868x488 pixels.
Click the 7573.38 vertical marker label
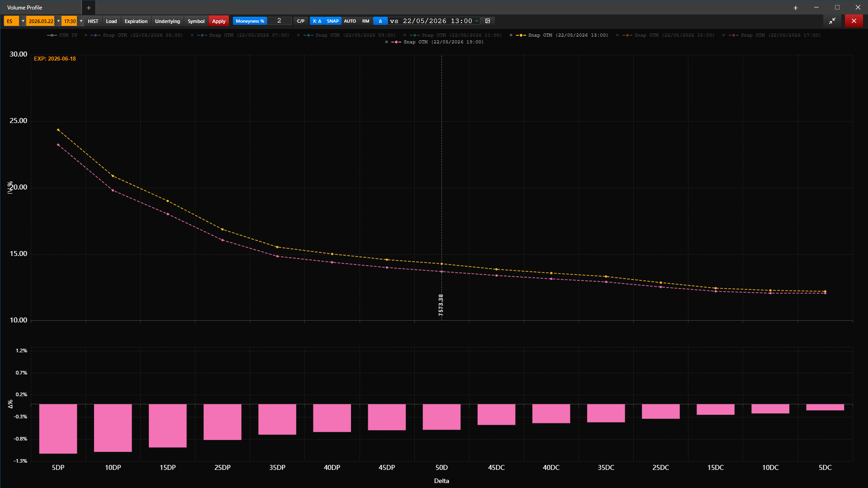point(441,305)
